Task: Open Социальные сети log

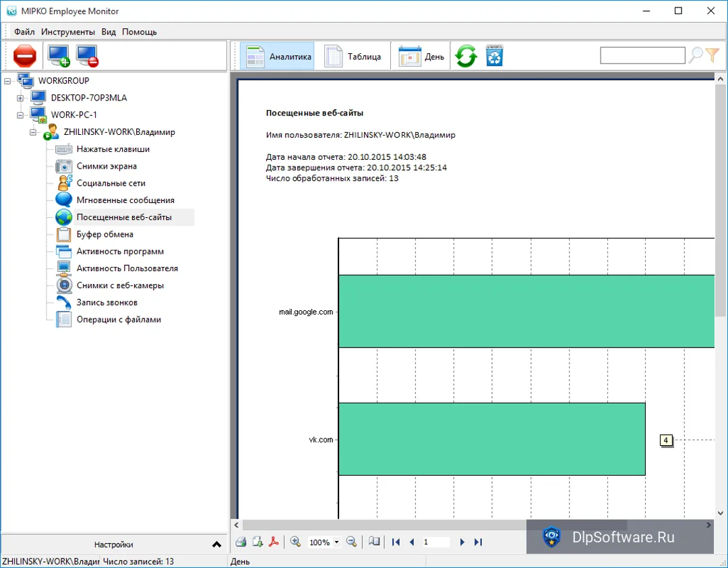Action: click(x=111, y=183)
